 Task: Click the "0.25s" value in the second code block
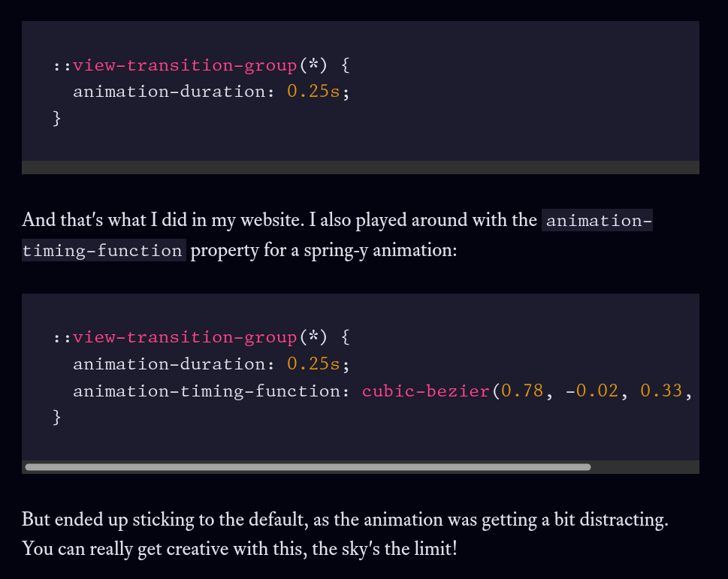pyautogui.click(x=313, y=364)
